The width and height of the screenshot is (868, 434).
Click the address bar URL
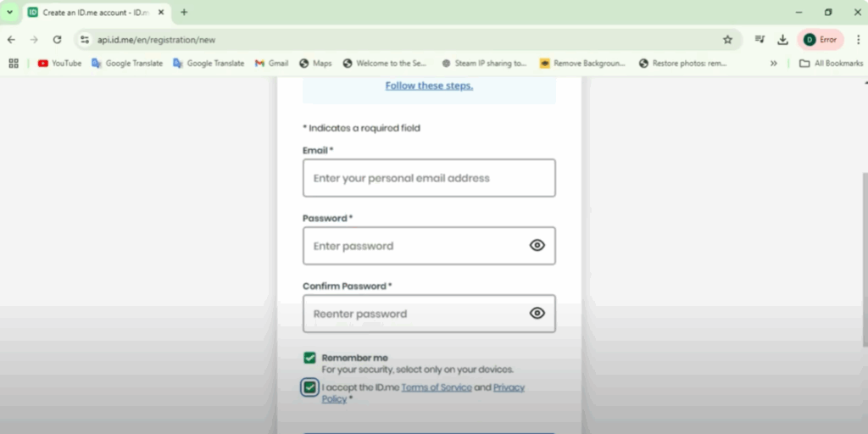(156, 40)
